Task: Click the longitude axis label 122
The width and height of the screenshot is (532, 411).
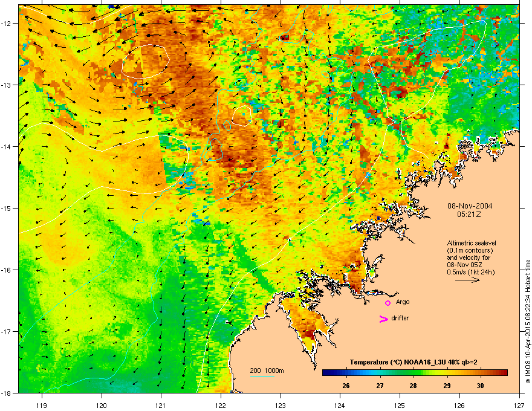Action: [x=221, y=405]
